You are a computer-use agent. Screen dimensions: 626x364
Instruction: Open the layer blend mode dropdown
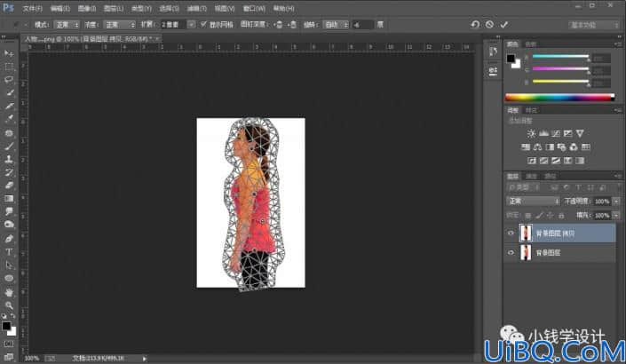tap(533, 201)
